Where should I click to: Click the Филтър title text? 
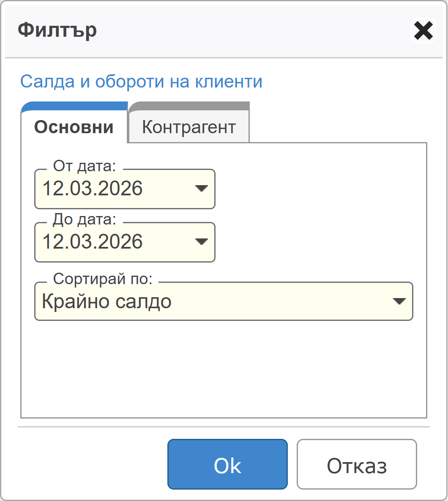coord(57,30)
